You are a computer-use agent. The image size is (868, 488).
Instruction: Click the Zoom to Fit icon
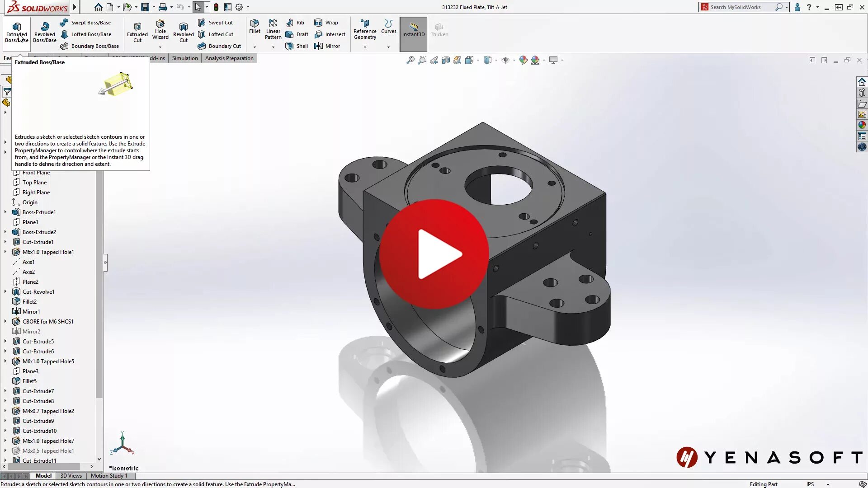tap(410, 60)
